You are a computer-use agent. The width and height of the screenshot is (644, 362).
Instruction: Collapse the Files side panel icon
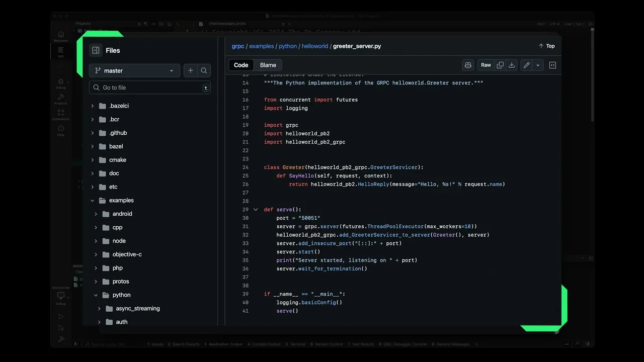pos(96,50)
